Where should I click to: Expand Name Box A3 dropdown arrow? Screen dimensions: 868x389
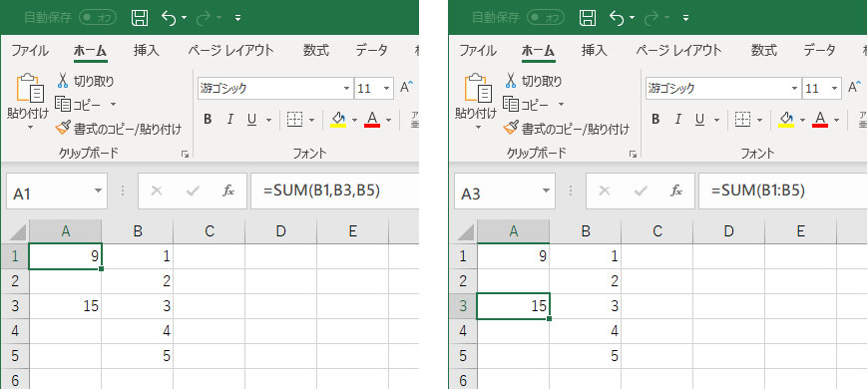tap(547, 192)
